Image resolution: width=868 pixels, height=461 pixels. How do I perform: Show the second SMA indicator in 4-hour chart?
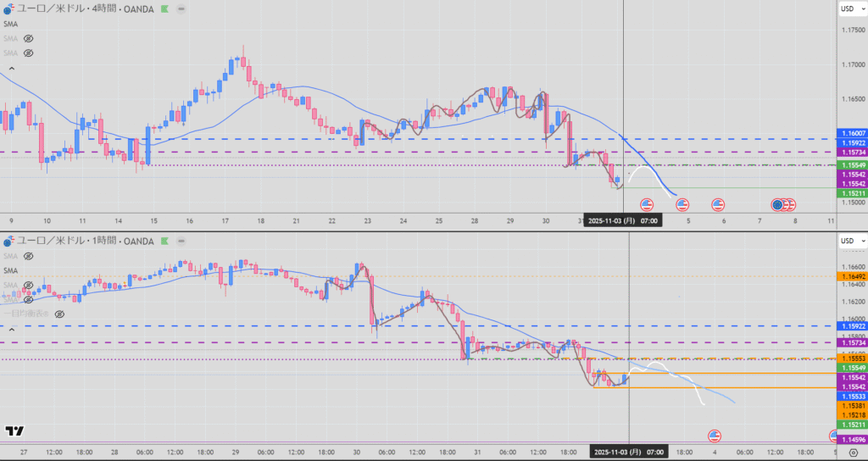pyautogui.click(x=28, y=39)
